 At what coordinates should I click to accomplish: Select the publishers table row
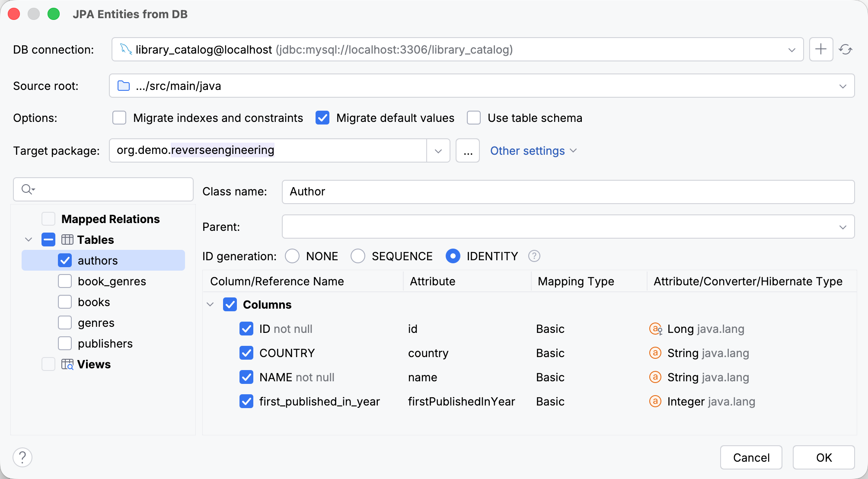click(103, 343)
